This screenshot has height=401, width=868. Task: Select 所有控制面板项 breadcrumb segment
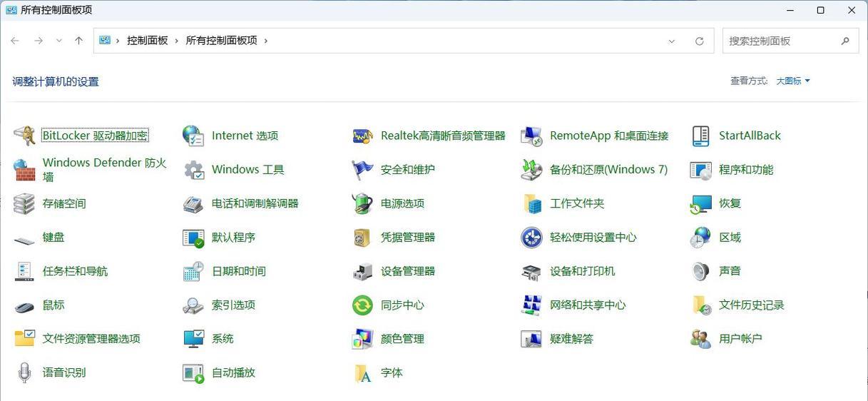[x=222, y=41]
